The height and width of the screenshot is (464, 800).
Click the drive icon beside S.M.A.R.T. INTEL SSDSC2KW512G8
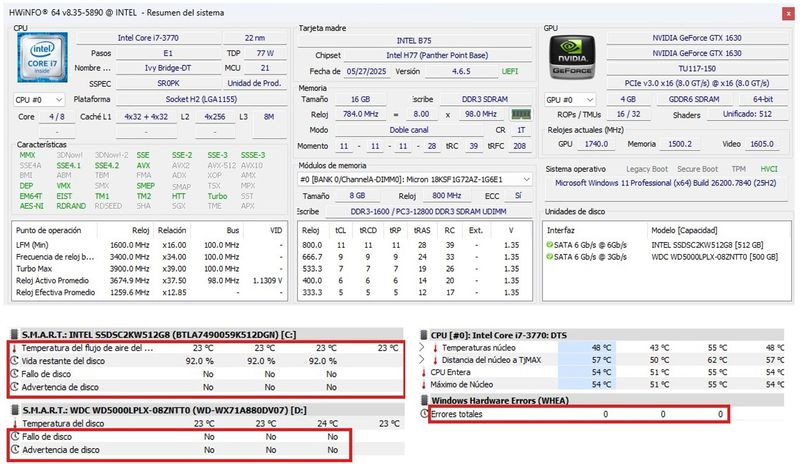(x=15, y=335)
